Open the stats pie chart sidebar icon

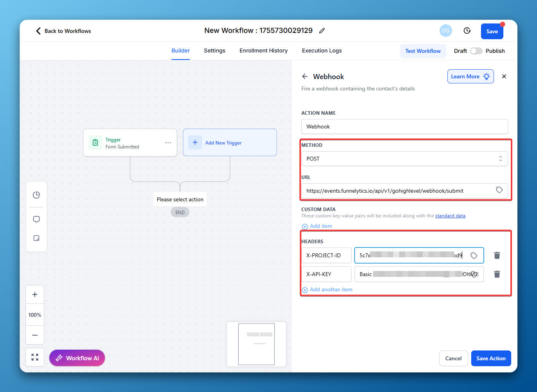36,195
